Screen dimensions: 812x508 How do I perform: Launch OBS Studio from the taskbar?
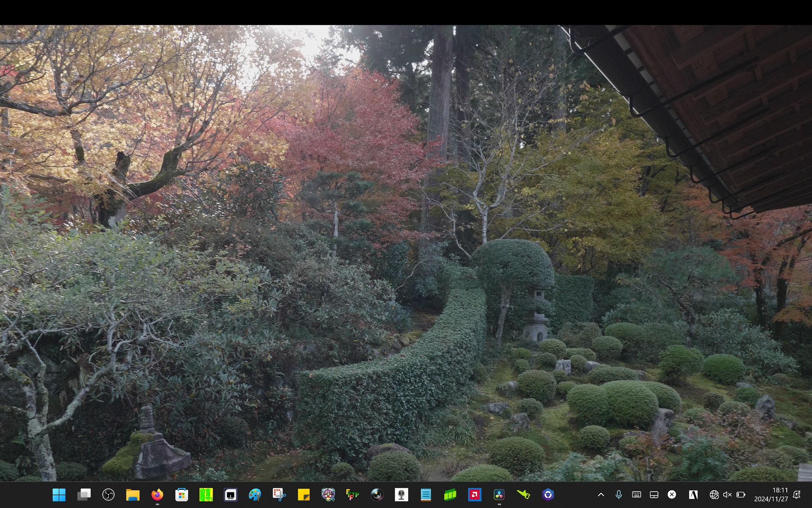(108, 494)
